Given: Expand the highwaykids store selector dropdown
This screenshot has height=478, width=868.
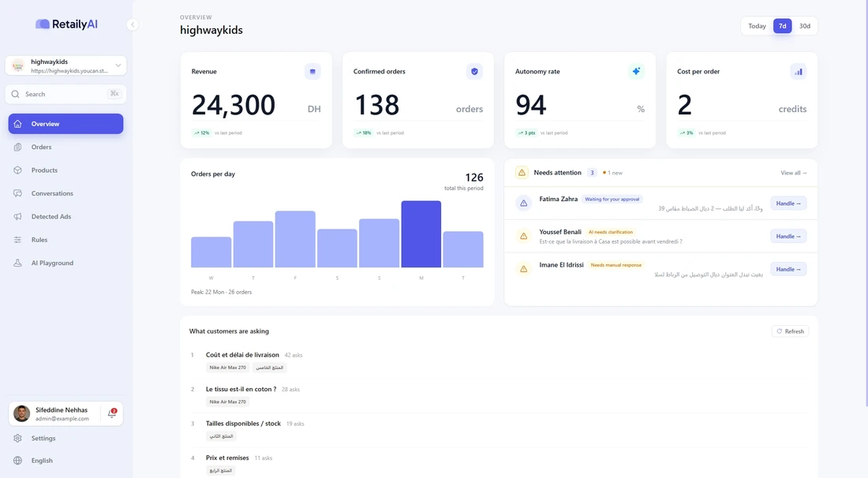Looking at the screenshot, I should 118,65.
